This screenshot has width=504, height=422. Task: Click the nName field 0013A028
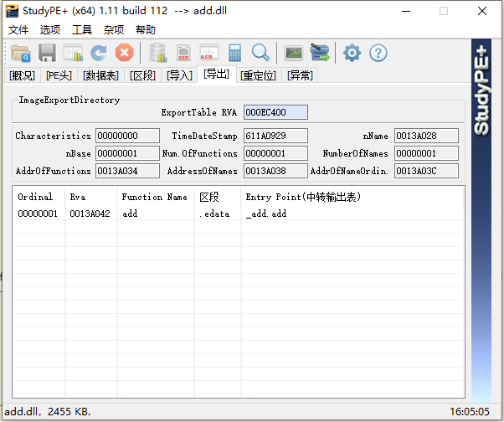(426, 136)
